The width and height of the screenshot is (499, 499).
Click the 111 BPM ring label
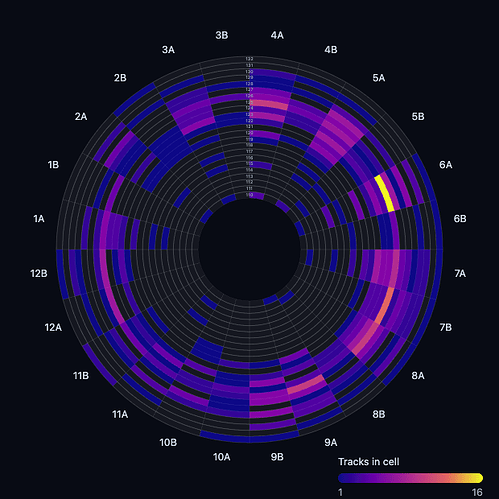(249, 189)
